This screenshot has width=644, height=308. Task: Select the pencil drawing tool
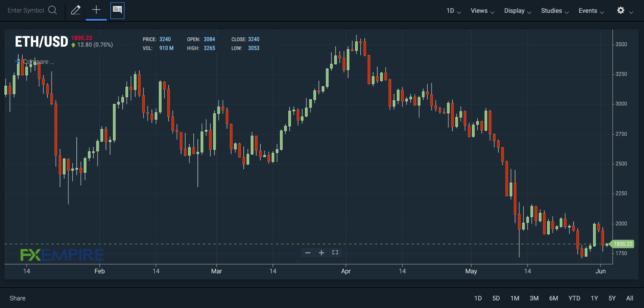tap(75, 10)
